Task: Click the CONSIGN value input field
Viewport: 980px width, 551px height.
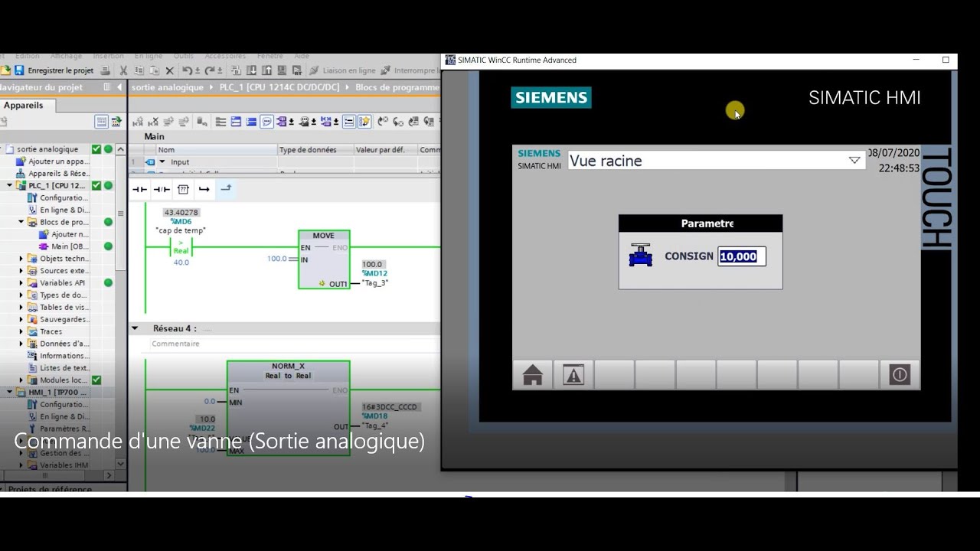Action: pos(742,256)
